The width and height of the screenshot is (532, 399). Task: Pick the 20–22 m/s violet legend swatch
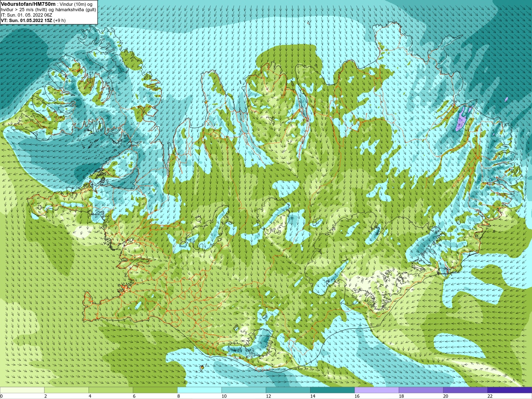[x=465, y=390]
